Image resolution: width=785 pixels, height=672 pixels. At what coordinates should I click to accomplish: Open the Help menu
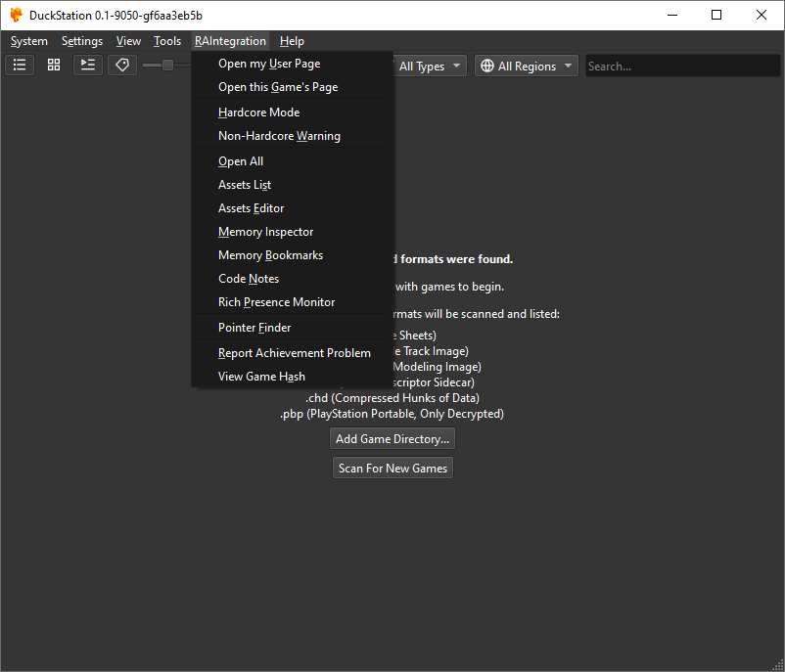tap(291, 40)
